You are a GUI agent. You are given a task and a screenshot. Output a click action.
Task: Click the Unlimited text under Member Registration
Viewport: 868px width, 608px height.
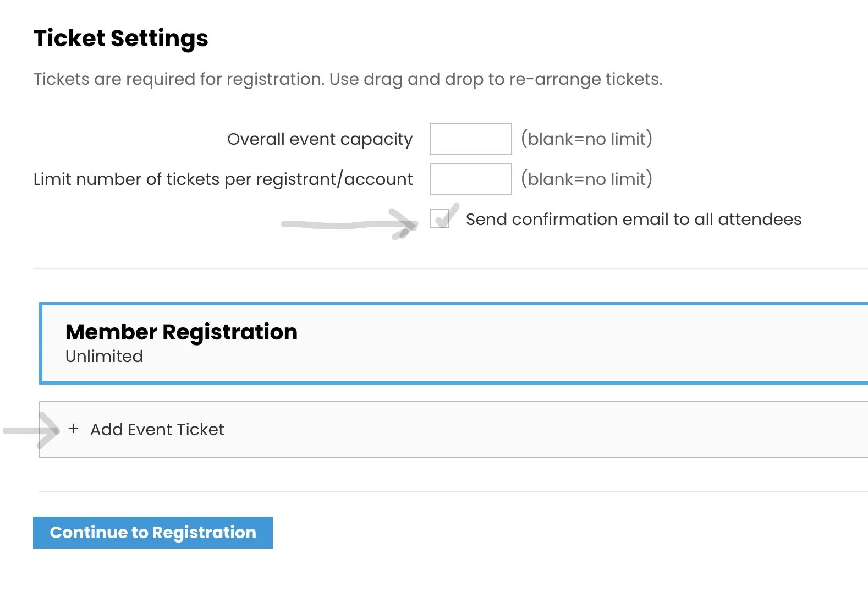[104, 357]
